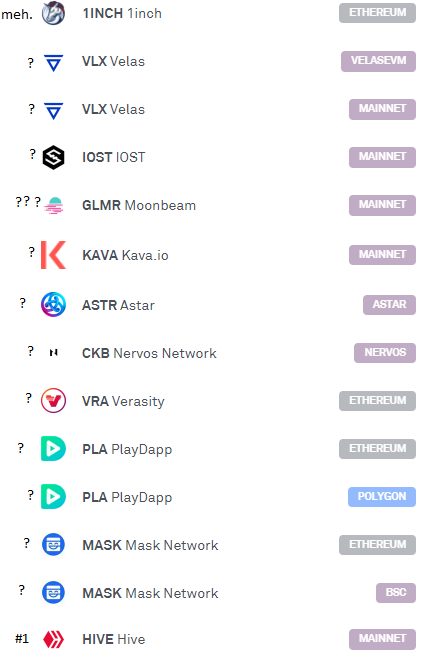This screenshot has width=421, height=660.
Task: Click the red Kava K logo
Action: (53, 255)
